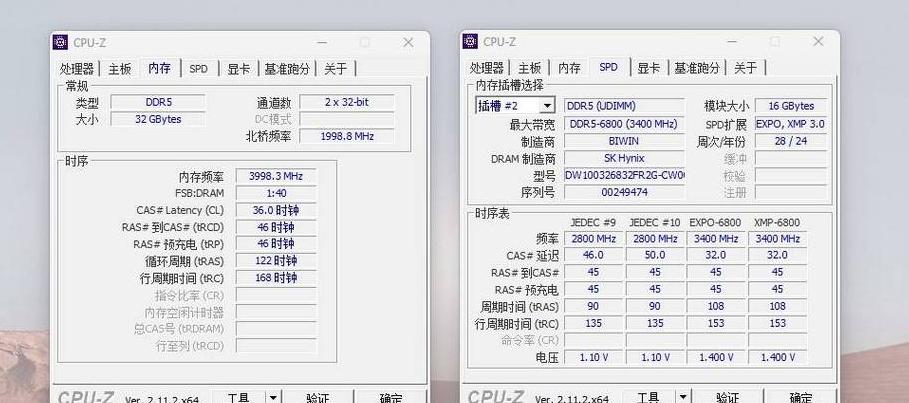Click the DDR5 memory type field
909x403 pixels.
point(158,102)
